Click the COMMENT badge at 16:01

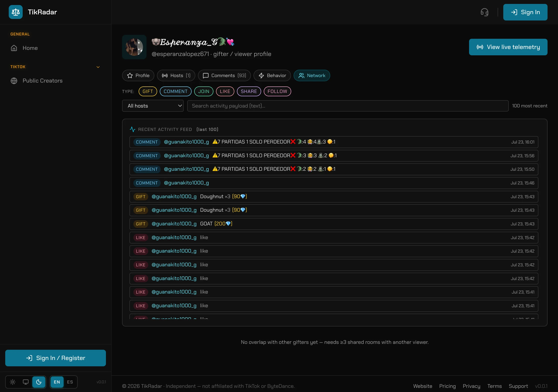click(x=147, y=142)
